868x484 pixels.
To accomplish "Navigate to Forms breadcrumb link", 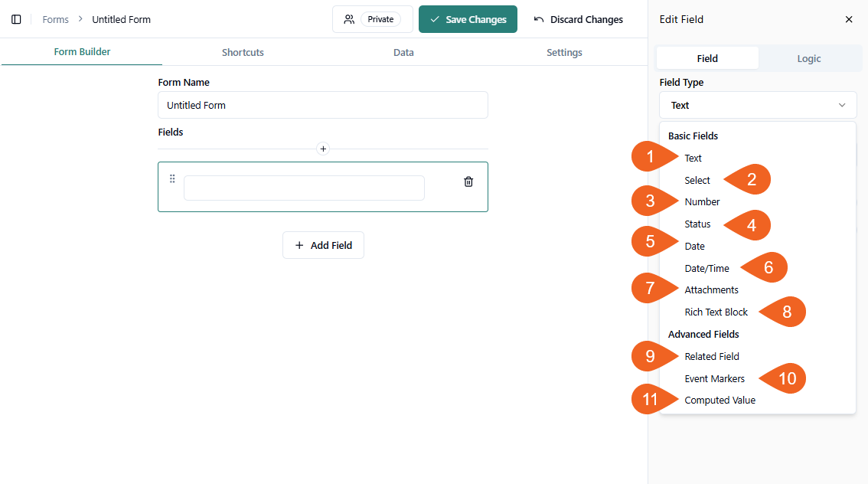I will coord(55,19).
